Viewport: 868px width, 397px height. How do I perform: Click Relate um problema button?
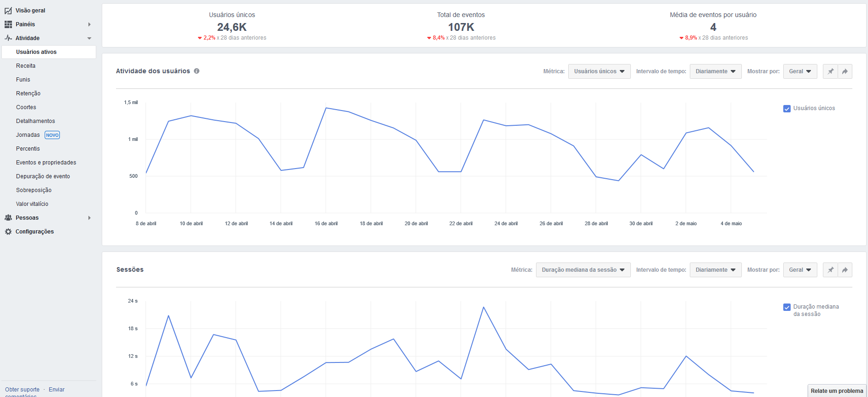click(x=837, y=391)
